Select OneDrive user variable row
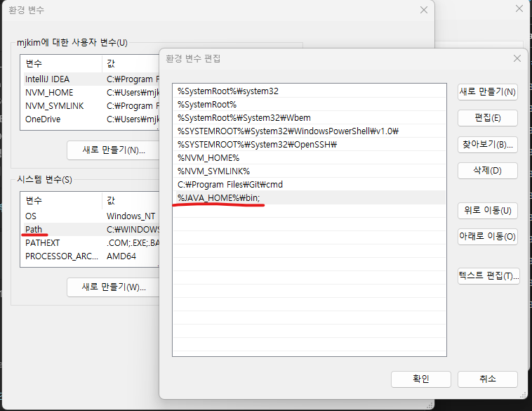The image size is (532, 411). (x=91, y=119)
